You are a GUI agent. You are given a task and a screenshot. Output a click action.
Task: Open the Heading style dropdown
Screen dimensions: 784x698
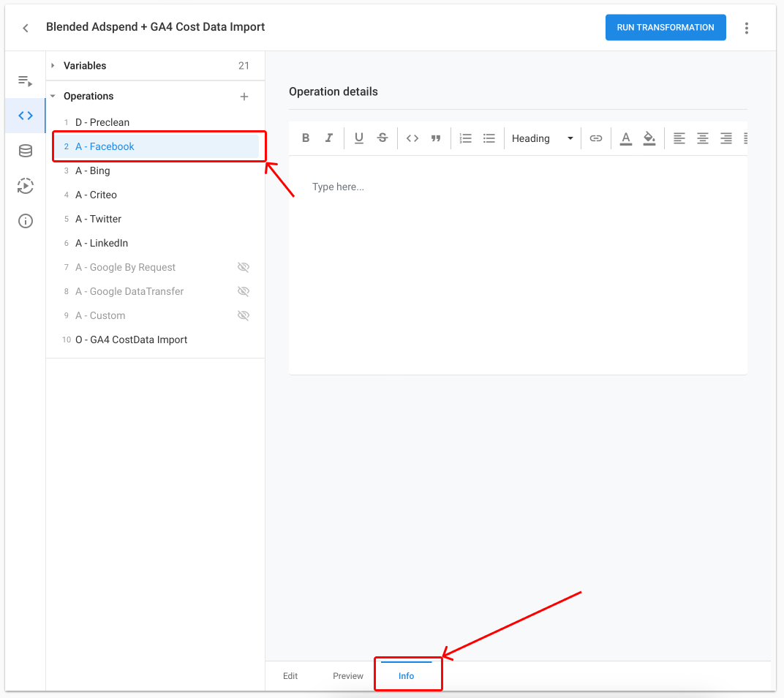(543, 138)
